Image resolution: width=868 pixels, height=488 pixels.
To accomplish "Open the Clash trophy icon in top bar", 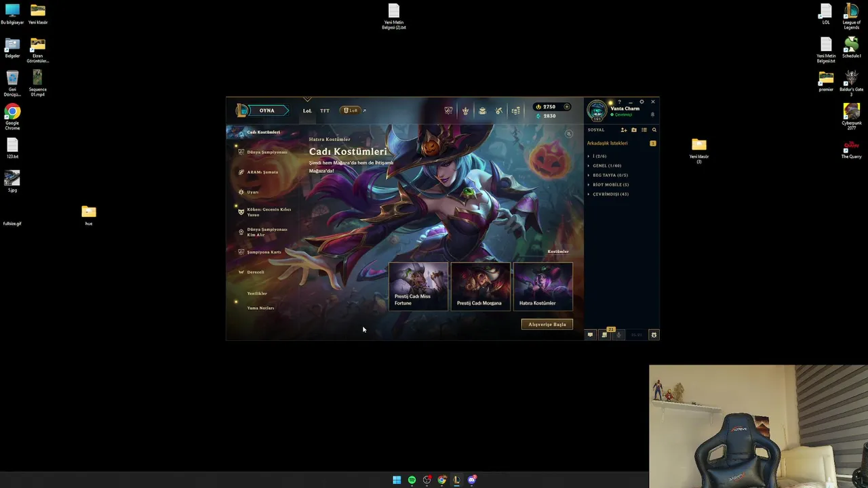I will click(448, 110).
